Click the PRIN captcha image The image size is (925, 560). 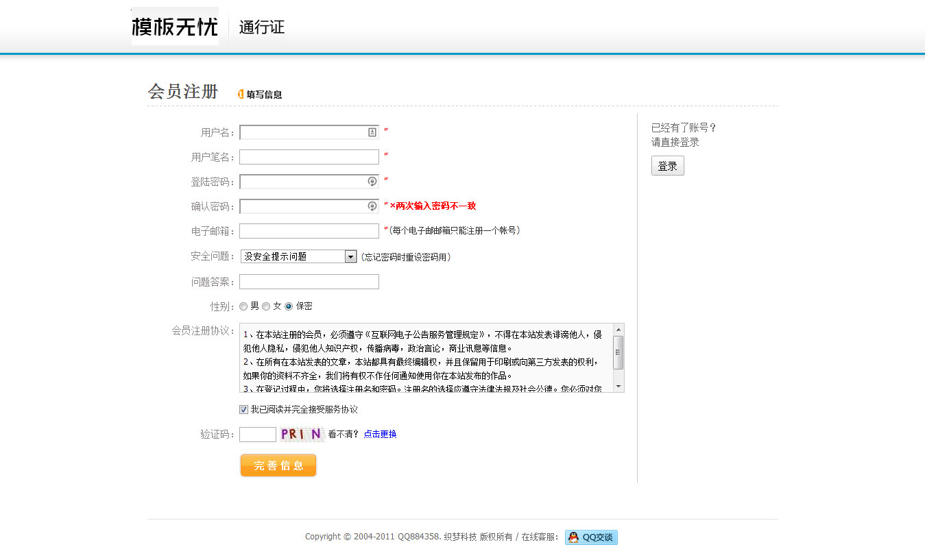click(x=302, y=434)
